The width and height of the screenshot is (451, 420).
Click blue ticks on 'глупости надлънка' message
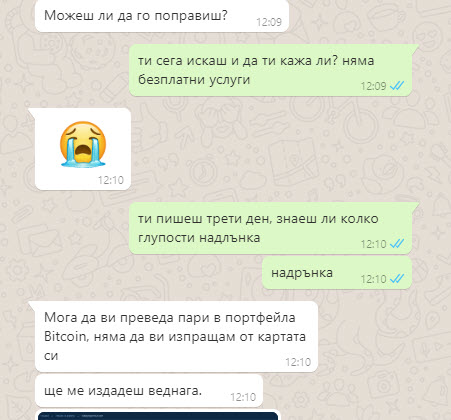coord(397,244)
